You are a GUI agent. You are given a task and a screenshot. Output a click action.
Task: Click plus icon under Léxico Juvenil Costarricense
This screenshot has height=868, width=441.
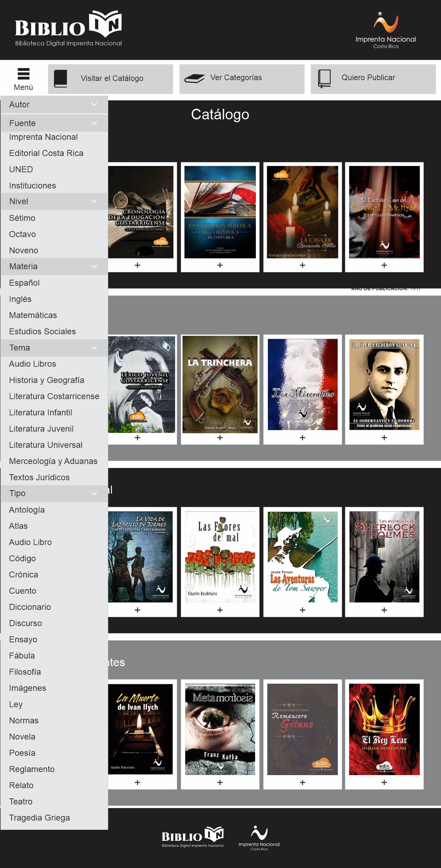click(137, 438)
